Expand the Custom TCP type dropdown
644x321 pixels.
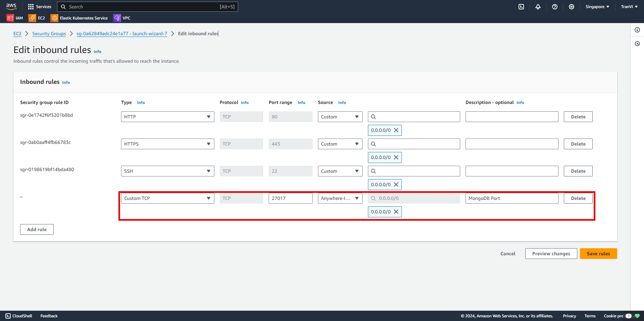[167, 198]
